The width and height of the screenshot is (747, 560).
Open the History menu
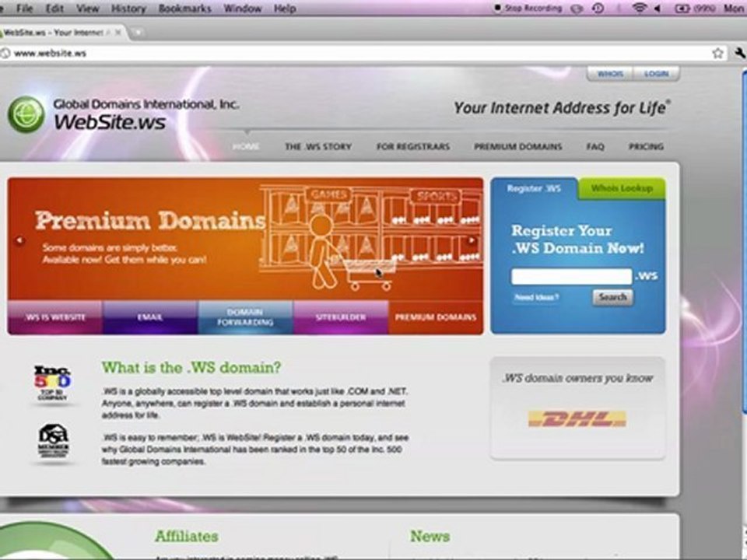pos(128,8)
